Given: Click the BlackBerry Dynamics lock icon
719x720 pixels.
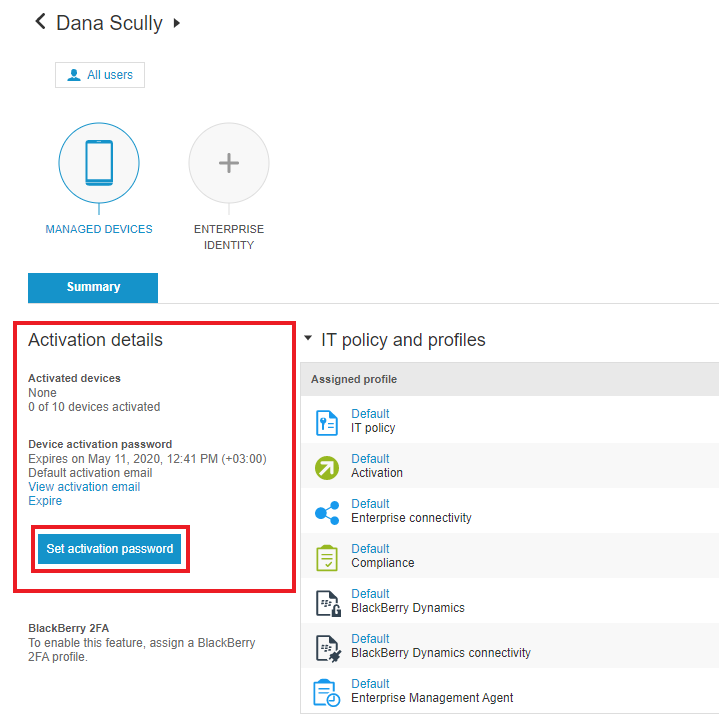Looking at the screenshot, I should [x=328, y=603].
